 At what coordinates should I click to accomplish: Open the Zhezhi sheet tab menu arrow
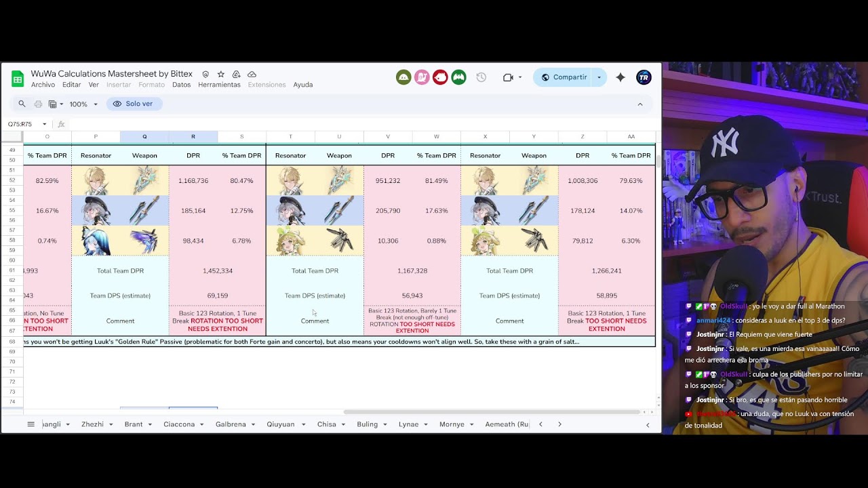click(111, 424)
